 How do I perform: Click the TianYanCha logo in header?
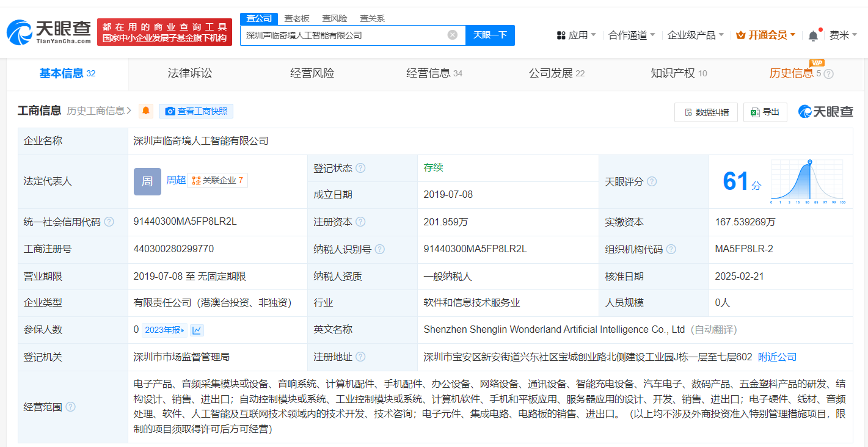tap(49, 32)
